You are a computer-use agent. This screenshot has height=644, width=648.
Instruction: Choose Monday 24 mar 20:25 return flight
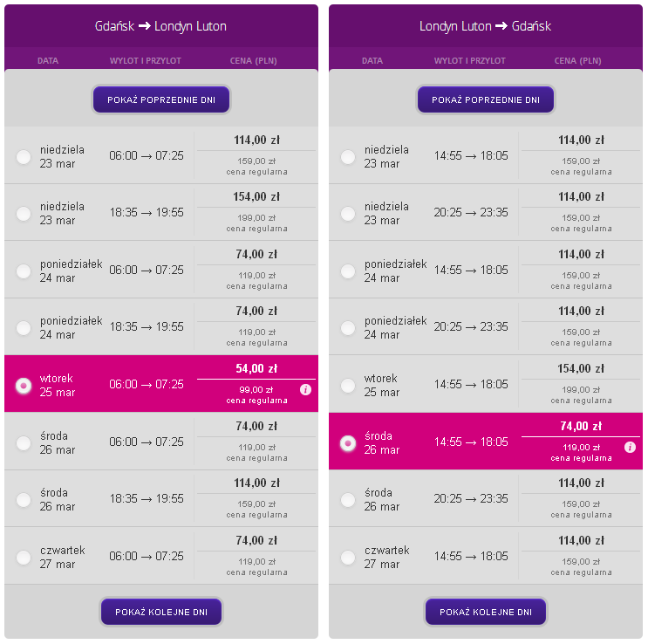[x=348, y=327]
